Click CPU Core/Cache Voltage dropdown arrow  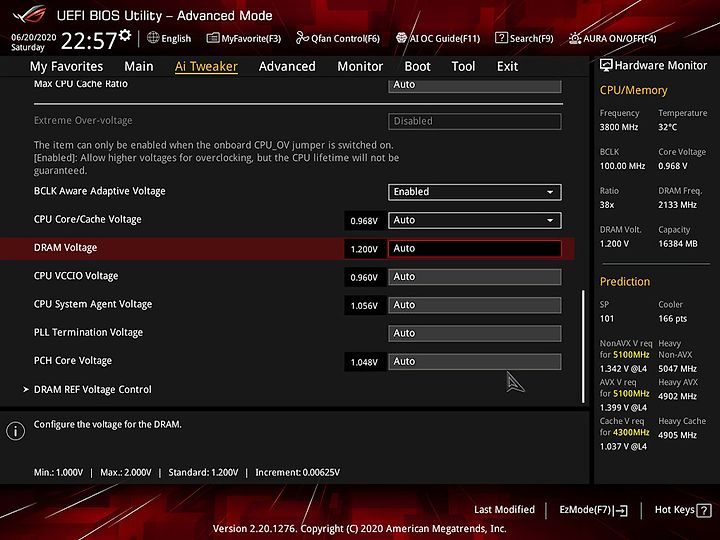click(550, 220)
